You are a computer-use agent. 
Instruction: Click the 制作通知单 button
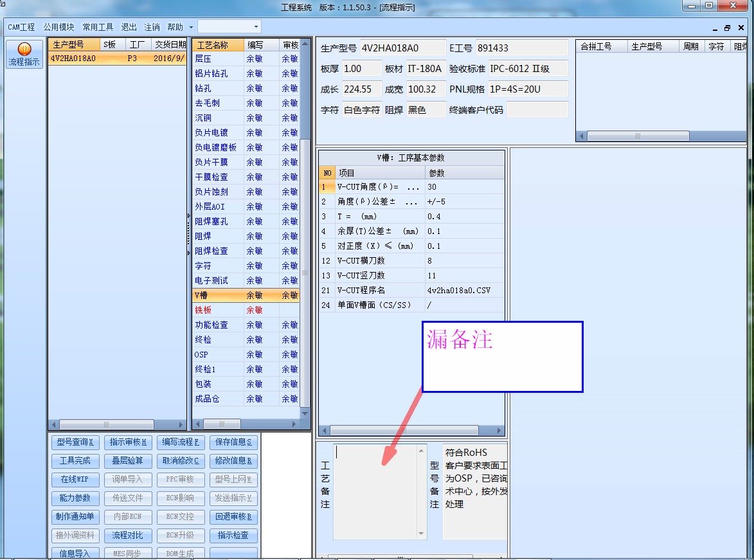pos(75,517)
